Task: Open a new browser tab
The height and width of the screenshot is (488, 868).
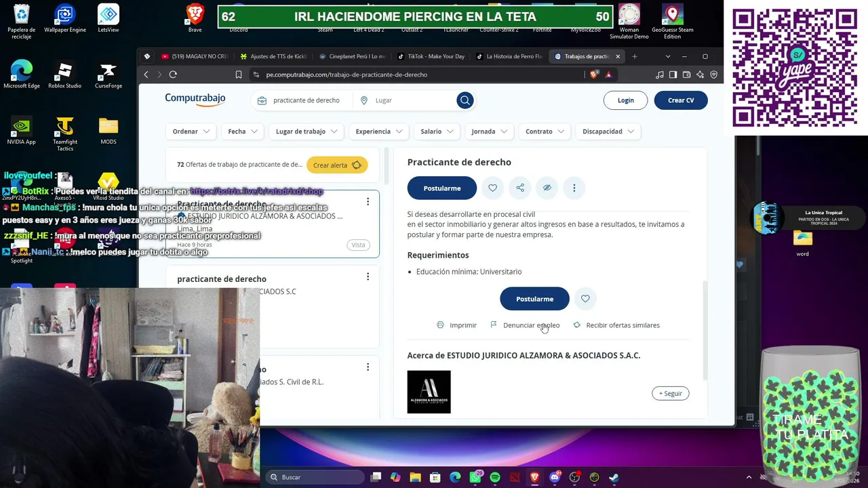Action: pyautogui.click(x=635, y=56)
